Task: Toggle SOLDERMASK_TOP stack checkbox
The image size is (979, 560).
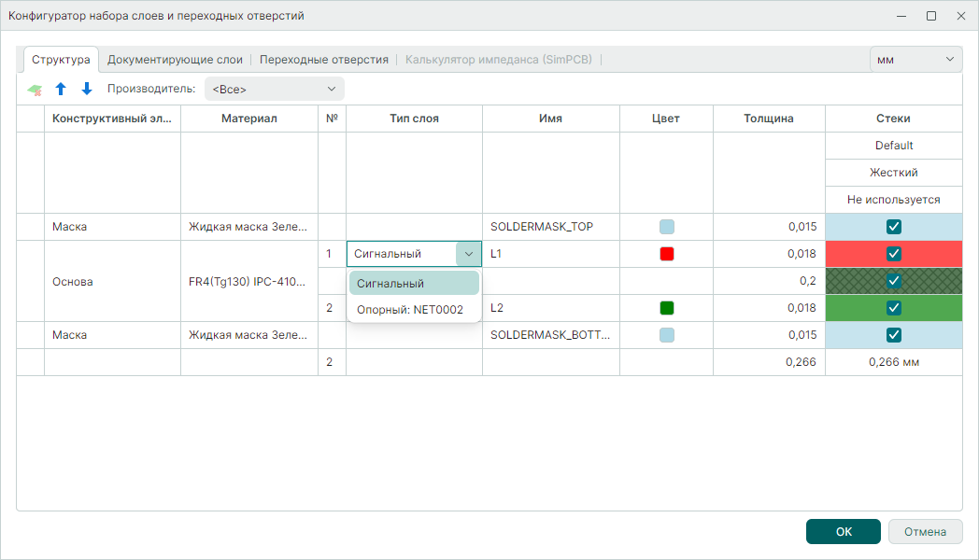Action: 894,227
